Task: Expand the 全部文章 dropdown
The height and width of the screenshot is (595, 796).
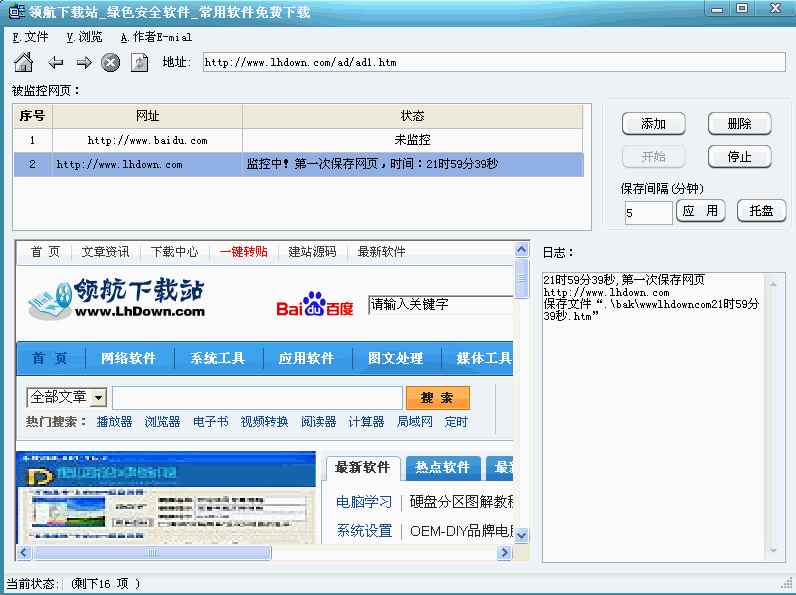Action: pyautogui.click(x=99, y=398)
